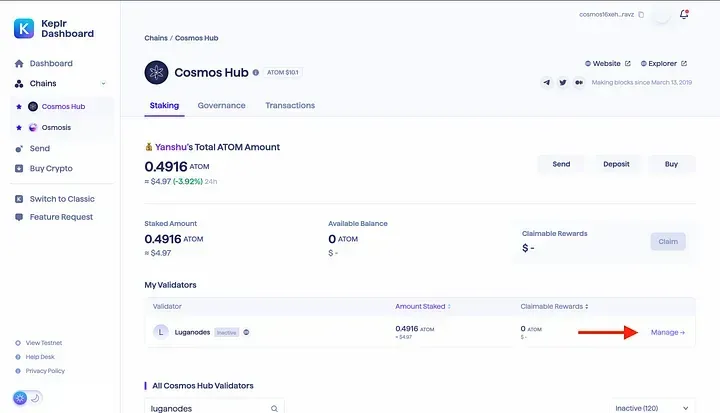Screen dimensions: 720x413
Task: Click Manage for Luganodes
Action: click(668, 332)
